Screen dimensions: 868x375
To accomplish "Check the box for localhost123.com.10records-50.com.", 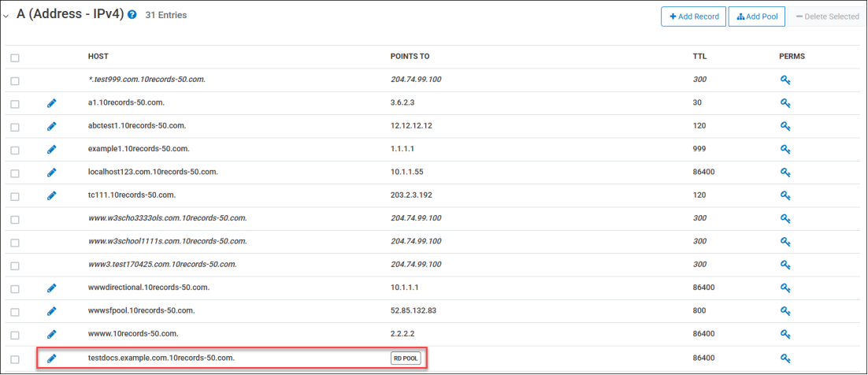I will [15, 173].
